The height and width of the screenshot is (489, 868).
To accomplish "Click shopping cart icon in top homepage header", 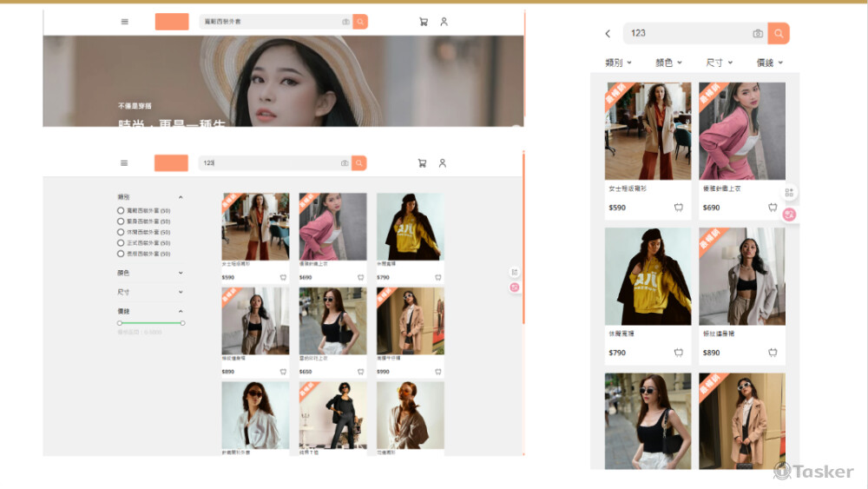I will coord(423,22).
